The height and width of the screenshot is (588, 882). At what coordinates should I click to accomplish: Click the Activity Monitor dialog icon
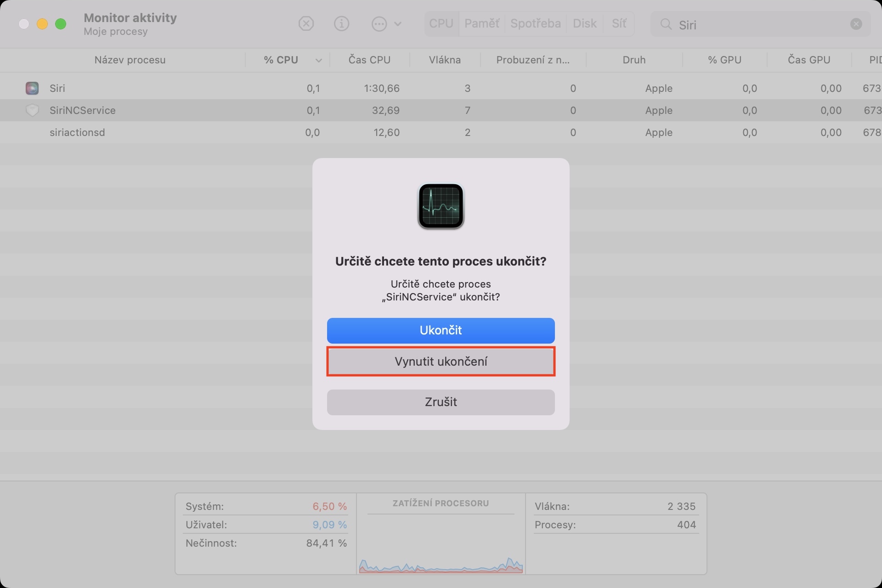pos(441,206)
